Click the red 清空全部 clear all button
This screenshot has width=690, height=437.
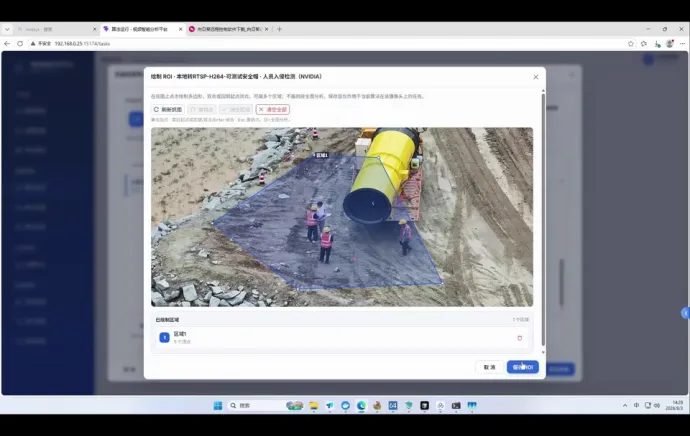click(272, 110)
